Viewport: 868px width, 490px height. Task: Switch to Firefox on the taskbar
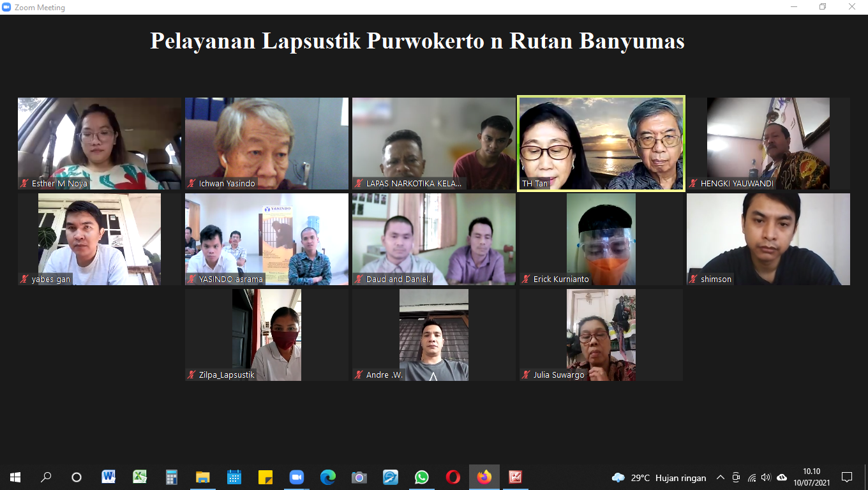click(484, 477)
